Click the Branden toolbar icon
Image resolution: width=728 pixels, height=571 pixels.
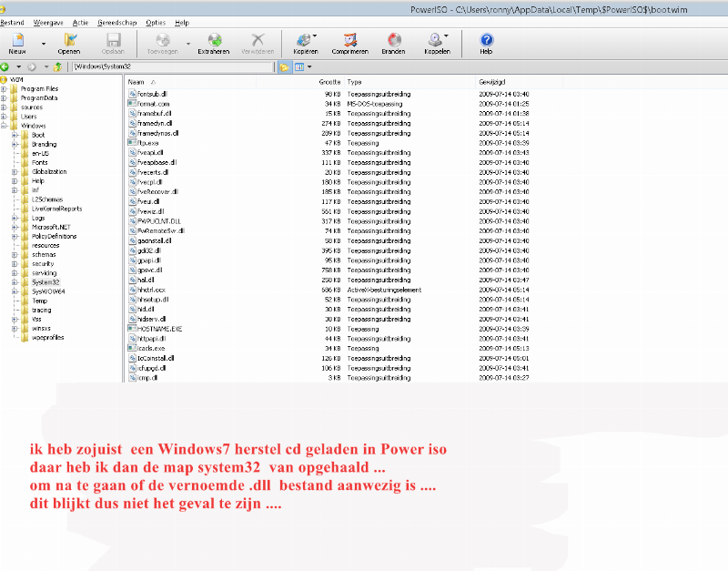[394, 44]
